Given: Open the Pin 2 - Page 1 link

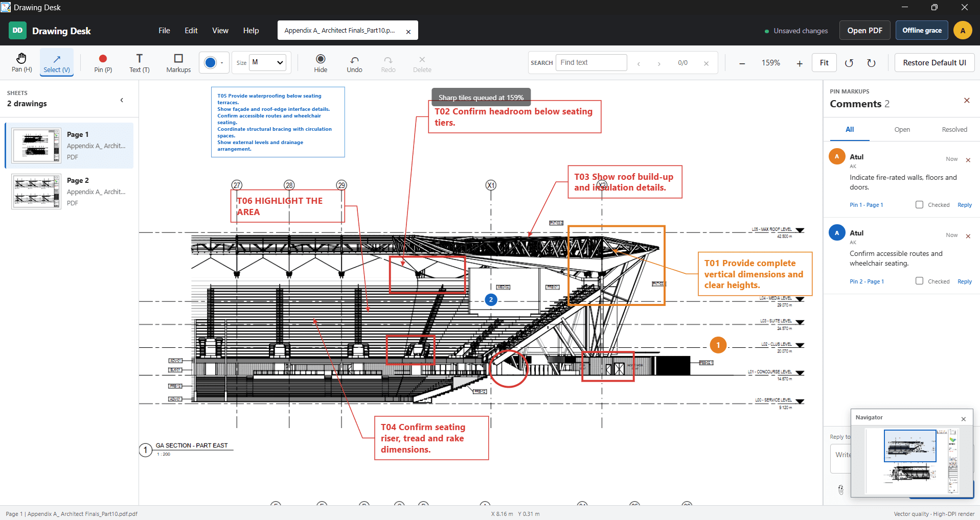Looking at the screenshot, I should click(x=866, y=281).
